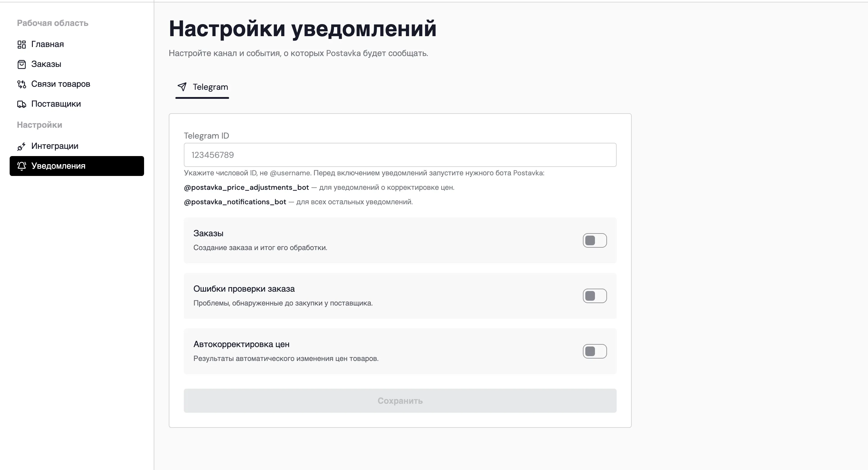This screenshot has height=470, width=868.
Task: Switch to the Telegram tab
Action: pos(202,87)
